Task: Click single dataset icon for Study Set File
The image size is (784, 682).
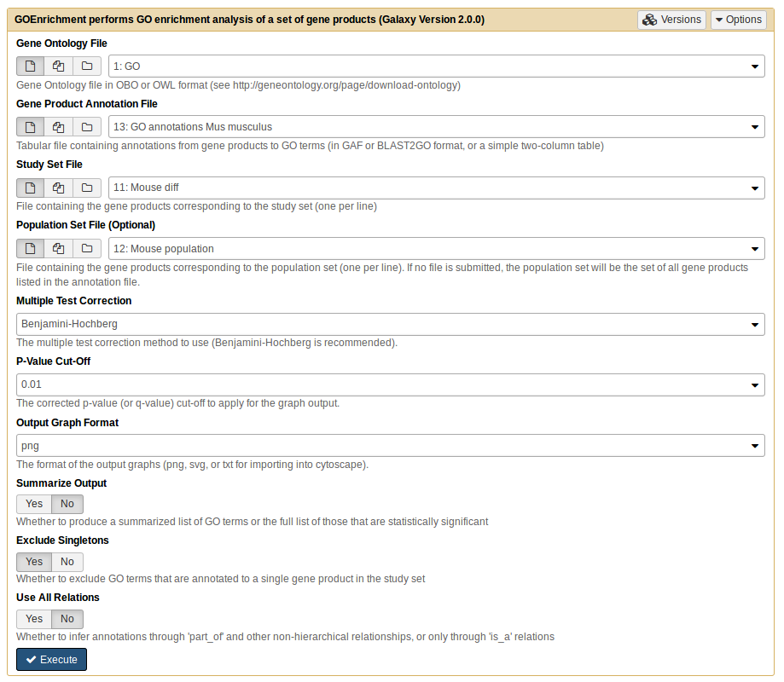Action: (31, 188)
